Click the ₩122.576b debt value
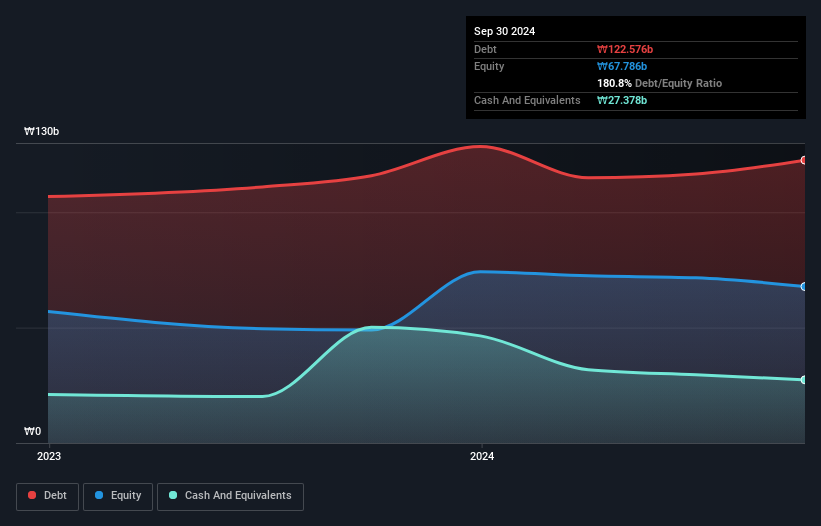 (625, 49)
